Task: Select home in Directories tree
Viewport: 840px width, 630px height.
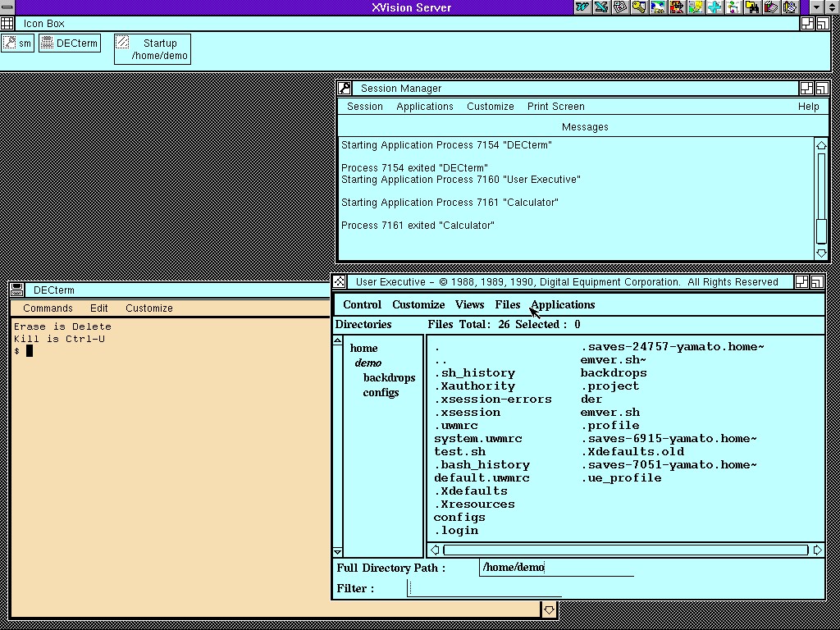Action: [363, 348]
